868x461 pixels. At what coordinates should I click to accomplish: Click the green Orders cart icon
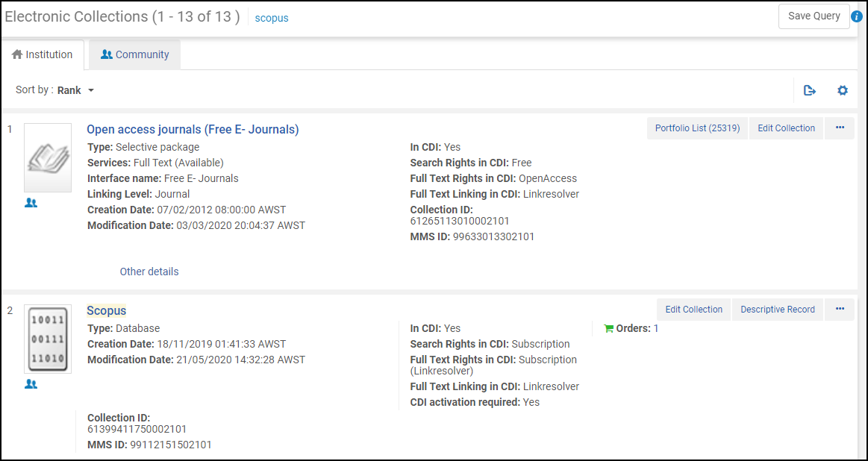(x=608, y=328)
